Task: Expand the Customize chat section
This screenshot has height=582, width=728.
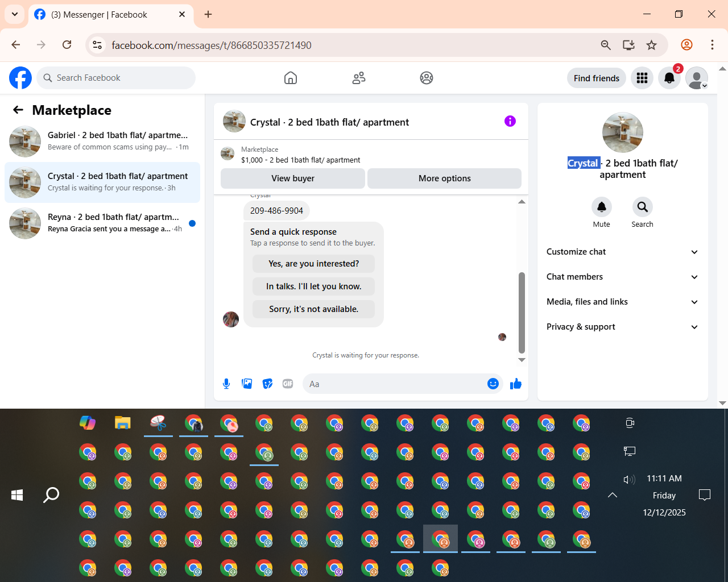Action: coord(622,252)
